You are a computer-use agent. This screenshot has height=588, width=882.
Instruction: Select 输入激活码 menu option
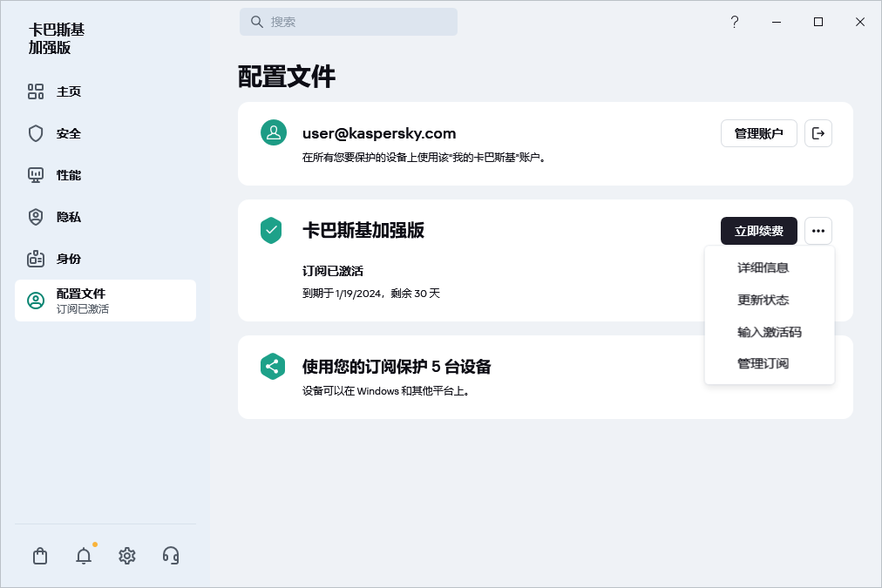point(769,332)
